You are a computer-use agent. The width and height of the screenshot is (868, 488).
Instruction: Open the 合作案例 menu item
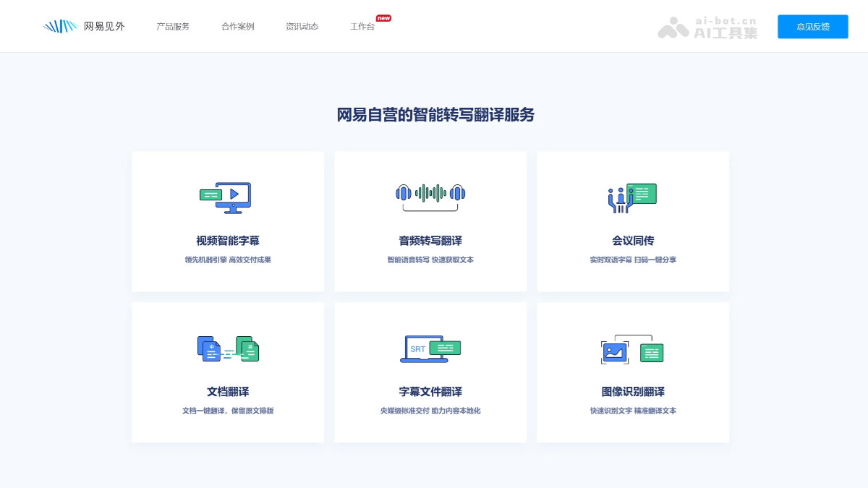(237, 26)
